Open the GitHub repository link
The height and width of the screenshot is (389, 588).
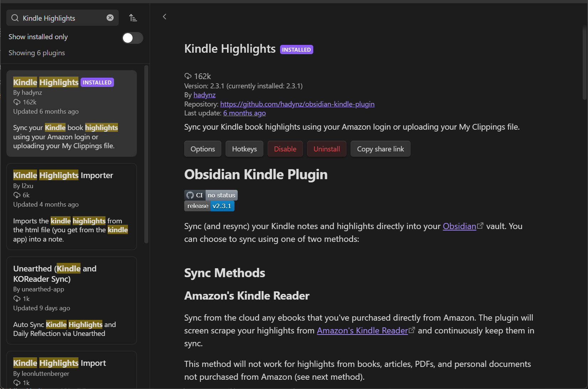click(297, 104)
